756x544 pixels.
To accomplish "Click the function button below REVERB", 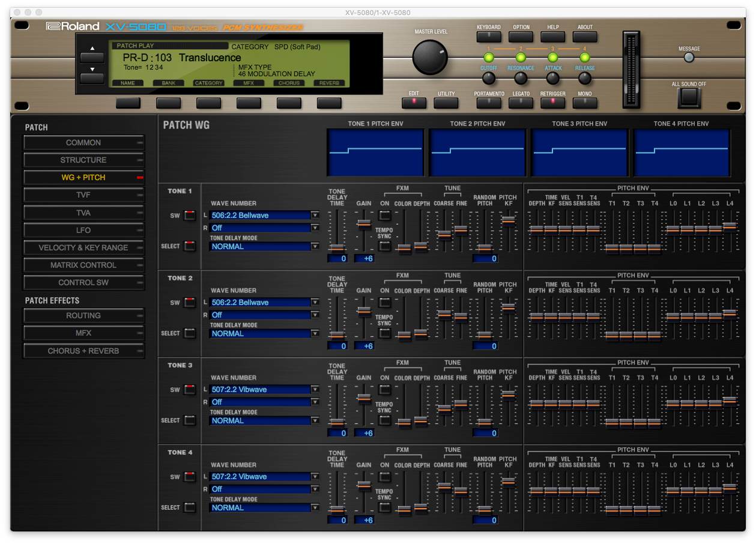I will coord(329,103).
